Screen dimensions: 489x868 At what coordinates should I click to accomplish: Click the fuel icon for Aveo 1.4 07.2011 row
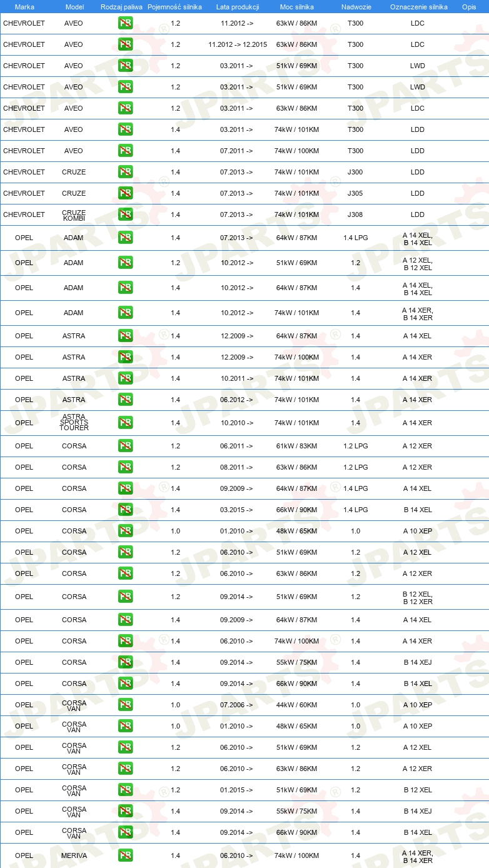pos(125,151)
